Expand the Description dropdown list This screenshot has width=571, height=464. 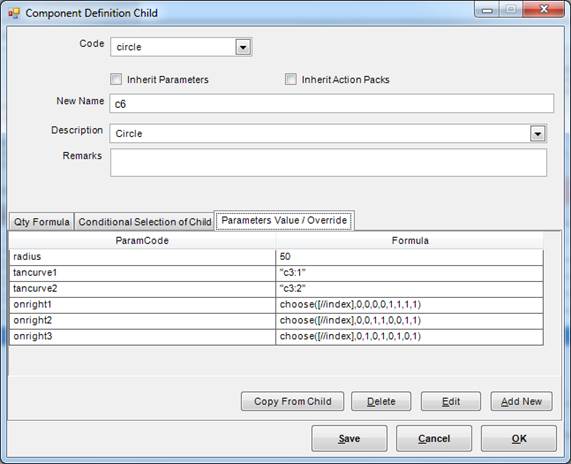click(x=537, y=134)
